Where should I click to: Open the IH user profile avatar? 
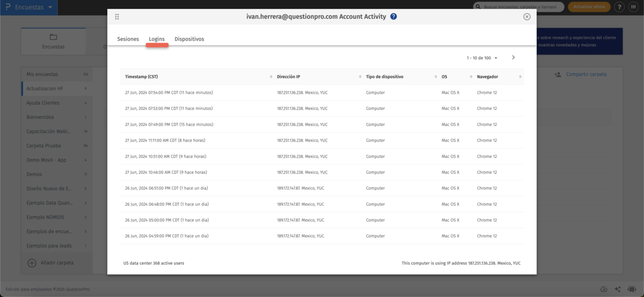[634, 7]
